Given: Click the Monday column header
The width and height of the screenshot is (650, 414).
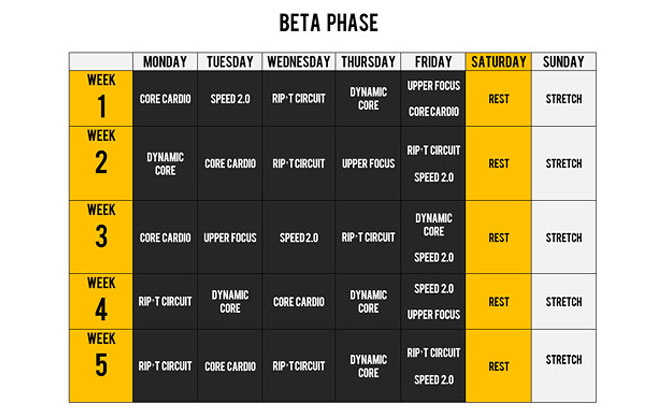Looking at the screenshot, I should (165, 62).
